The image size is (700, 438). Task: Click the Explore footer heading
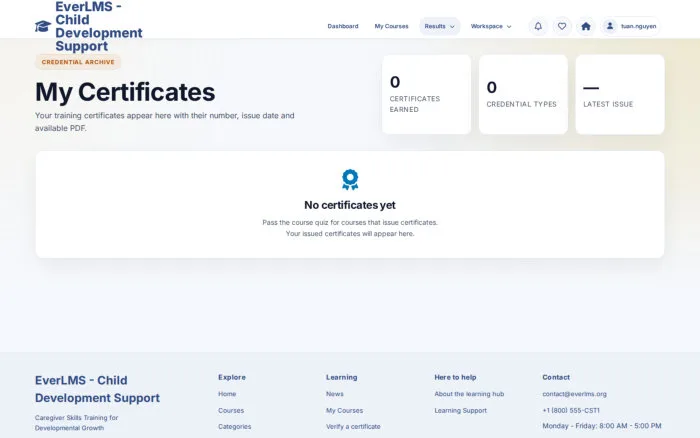[232, 377]
